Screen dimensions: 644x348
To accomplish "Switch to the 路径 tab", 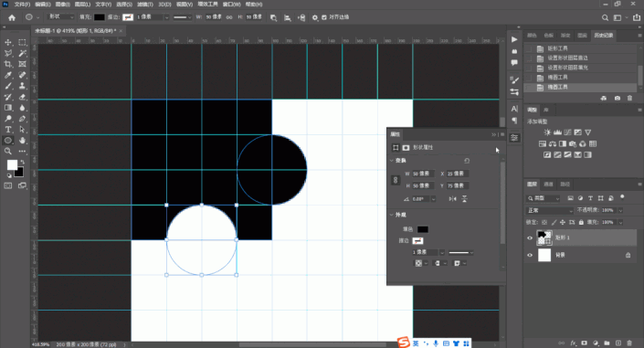I will point(565,185).
